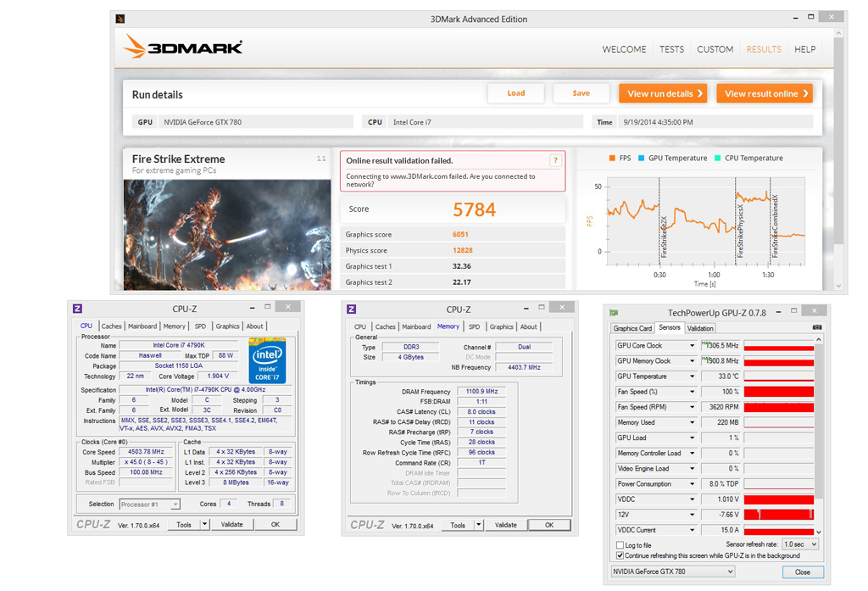Click the Fire Strike Extreme scene thumbnail
This screenshot has width=868, height=591.
tap(227, 235)
